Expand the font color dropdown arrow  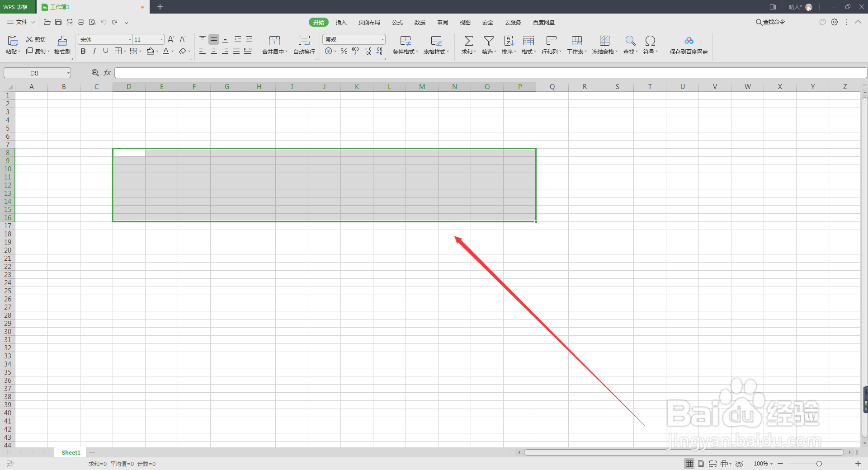173,52
